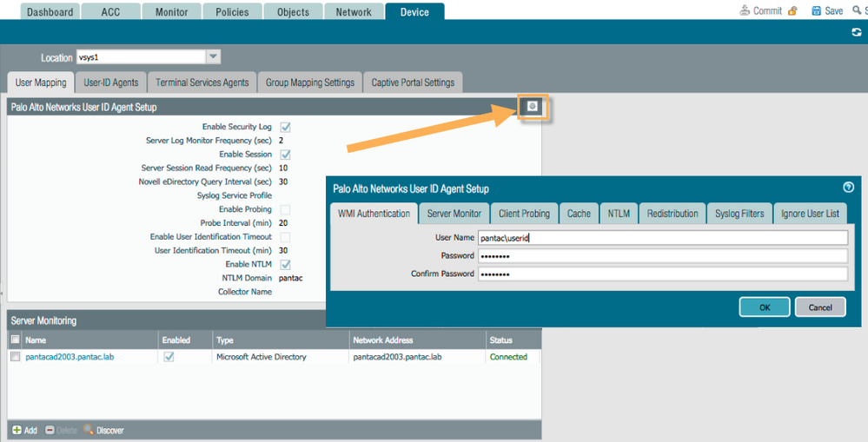
Task: Select the Device tab
Action: [x=414, y=11]
